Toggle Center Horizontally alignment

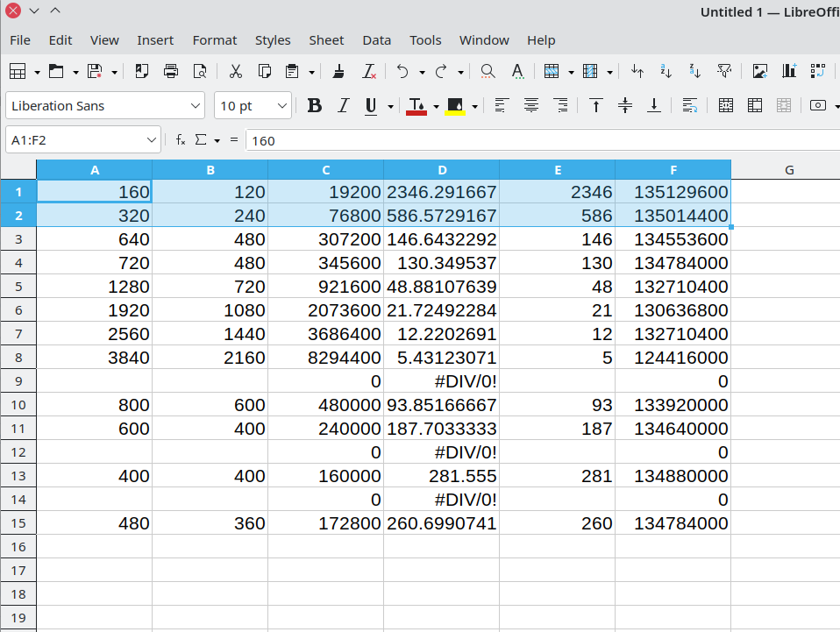pyautogui.click(x=530, y=105)
